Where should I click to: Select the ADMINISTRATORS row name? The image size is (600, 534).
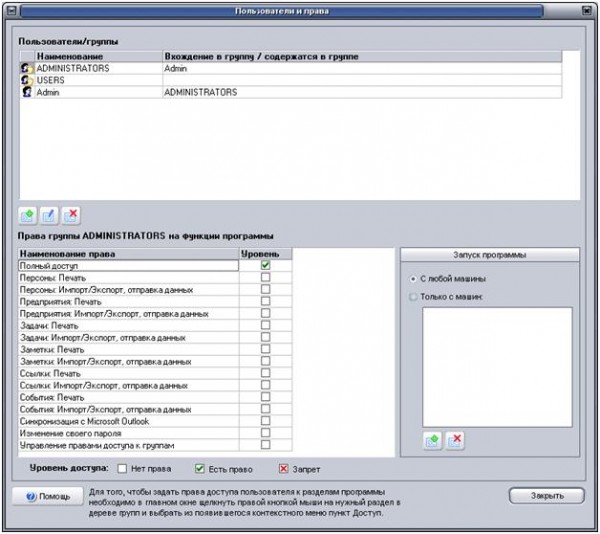[x=73, y=68]
